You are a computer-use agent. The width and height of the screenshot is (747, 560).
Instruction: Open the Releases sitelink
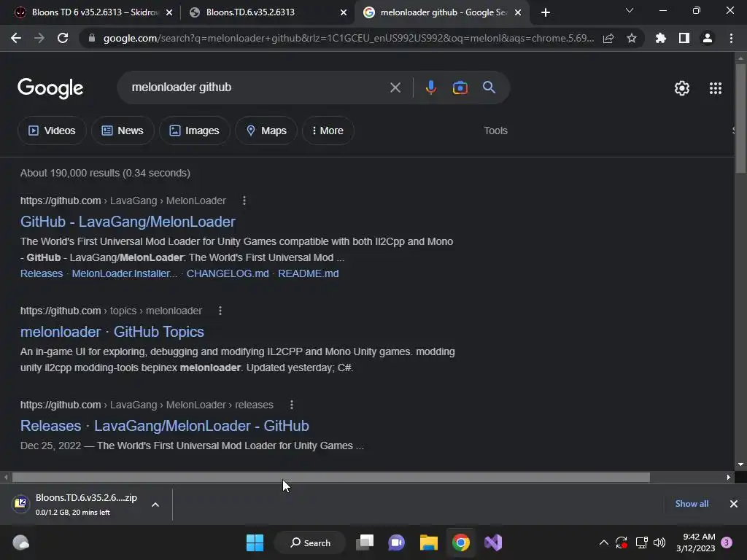(42, 274)
